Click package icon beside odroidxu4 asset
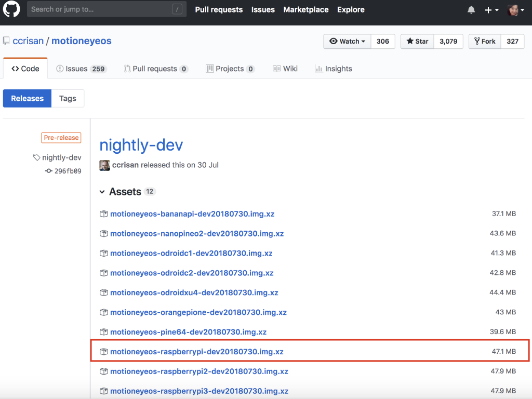The height and width of the screenshot is (399, 532). point(104,293)
